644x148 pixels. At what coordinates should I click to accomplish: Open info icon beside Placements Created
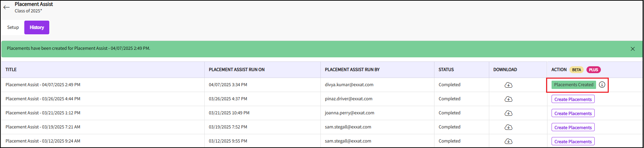click(602, 84)
